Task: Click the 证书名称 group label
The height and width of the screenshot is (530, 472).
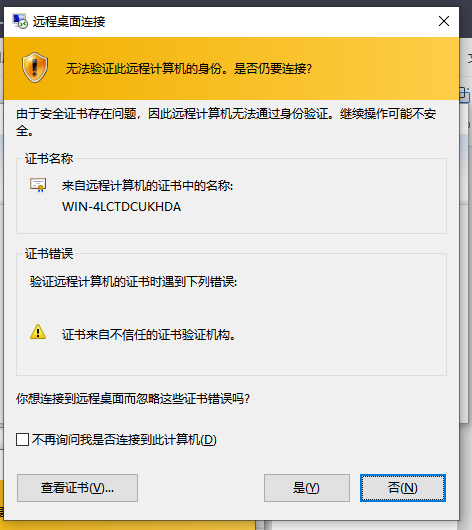Action: pos(49,158)
